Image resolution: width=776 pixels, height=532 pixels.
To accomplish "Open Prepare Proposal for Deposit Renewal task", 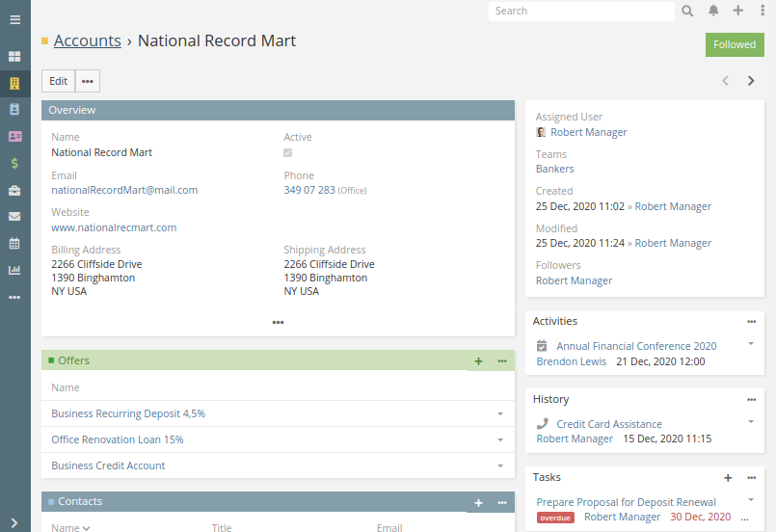I will pyautogui.click(x=626, y=502).
